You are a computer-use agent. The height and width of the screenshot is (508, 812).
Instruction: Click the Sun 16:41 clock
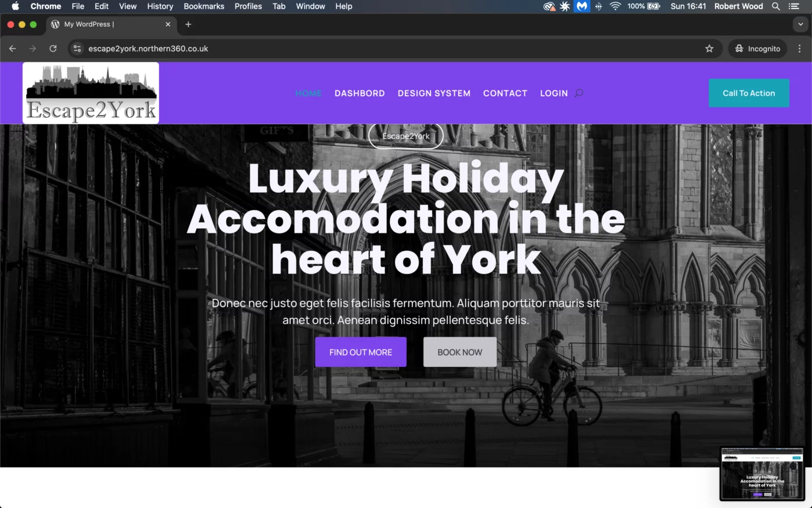pos(688,6)
